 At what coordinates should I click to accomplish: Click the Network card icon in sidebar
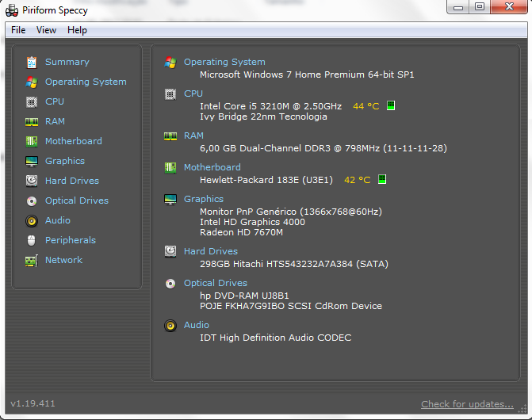click(x=32, y=261)
